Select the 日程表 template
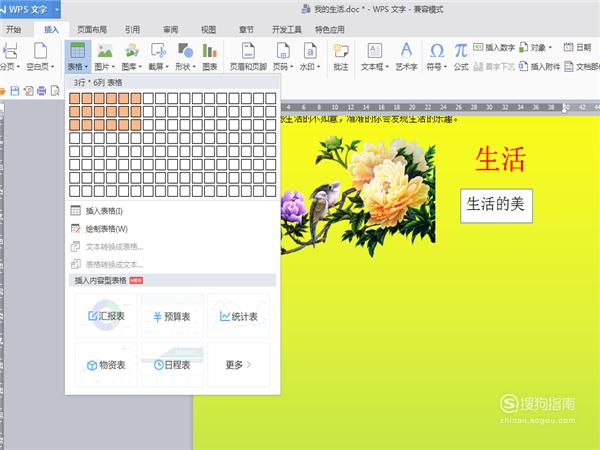Image resolution: width=600 pixels, height=450 pixels. click(x=172, y=365)
